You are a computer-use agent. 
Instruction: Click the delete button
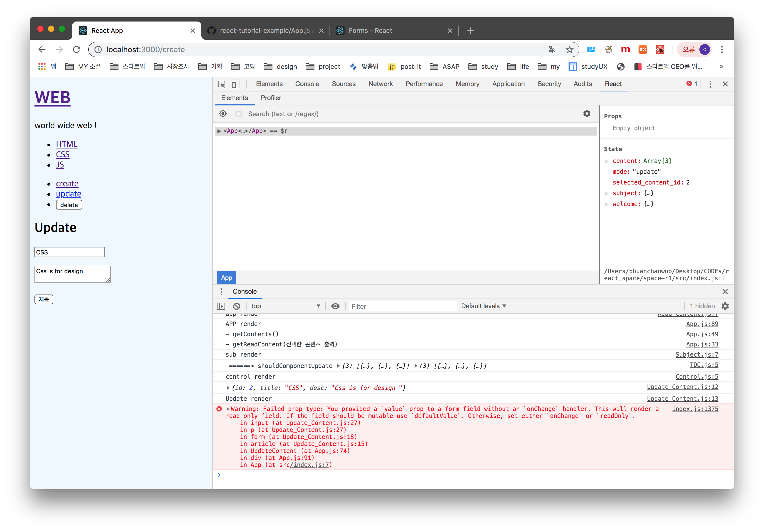tap(69, 205)
